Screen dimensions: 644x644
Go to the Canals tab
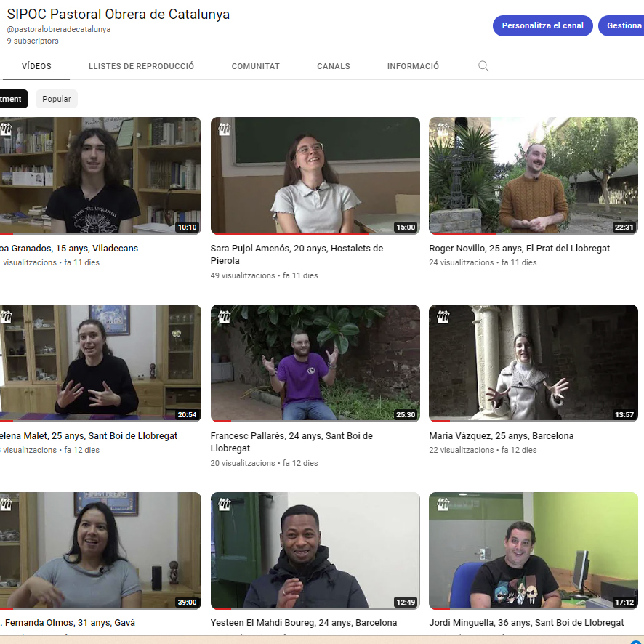point(334,66)
